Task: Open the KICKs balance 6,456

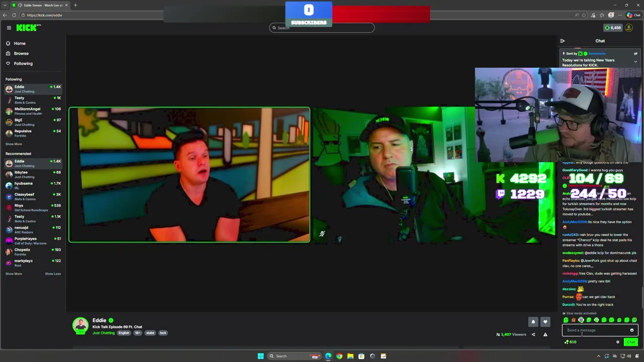Action: 613,28
